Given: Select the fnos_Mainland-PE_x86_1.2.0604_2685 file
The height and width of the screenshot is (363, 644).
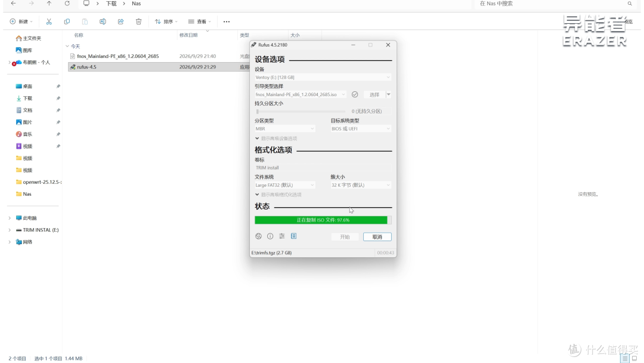Looking at the screenshot, I should click(117, 56).
